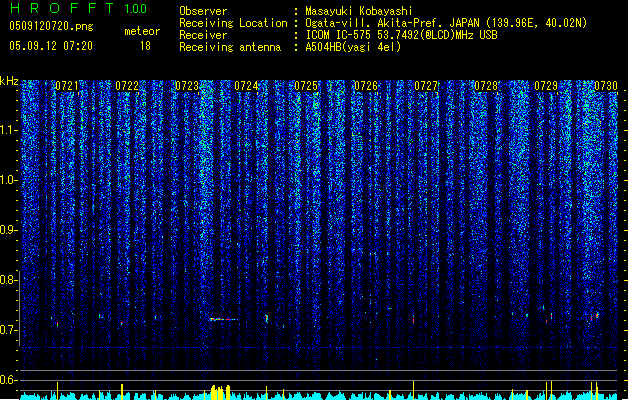Screen dimensions: 629x400
Task: Click the 0722 time marker
Action: (x=127, y=86)
